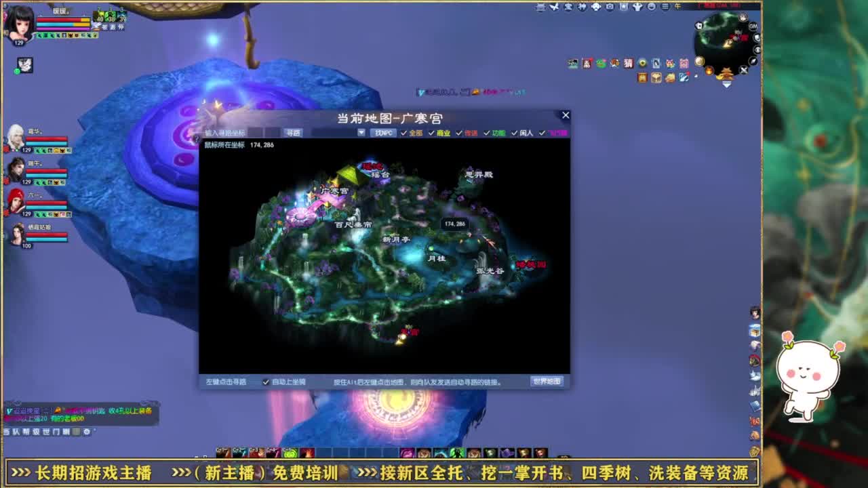Image resolution: width=868 pixels, height=488 pixels.
Task: Open the 神 icon in top bar
Action: click(583, 7)
